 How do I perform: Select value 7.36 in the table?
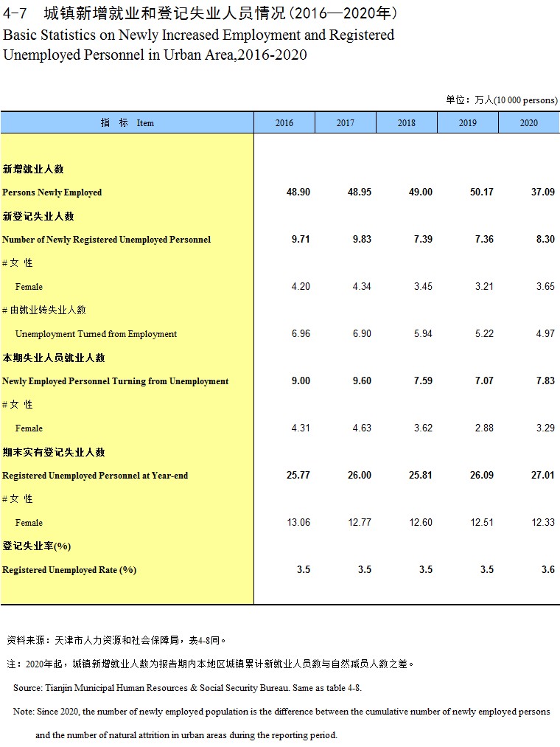[484, 239]
